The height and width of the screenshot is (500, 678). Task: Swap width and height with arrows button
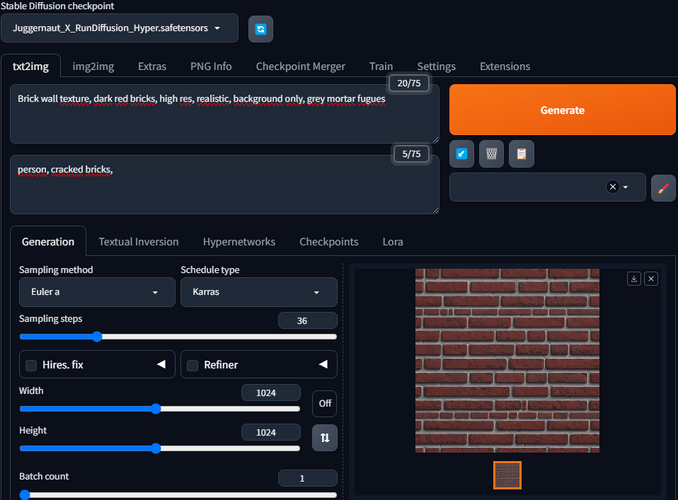coord(325,438)
